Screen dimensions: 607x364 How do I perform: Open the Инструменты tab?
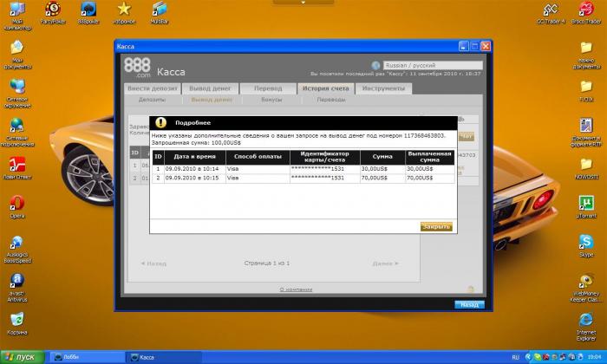click(383, 88)
